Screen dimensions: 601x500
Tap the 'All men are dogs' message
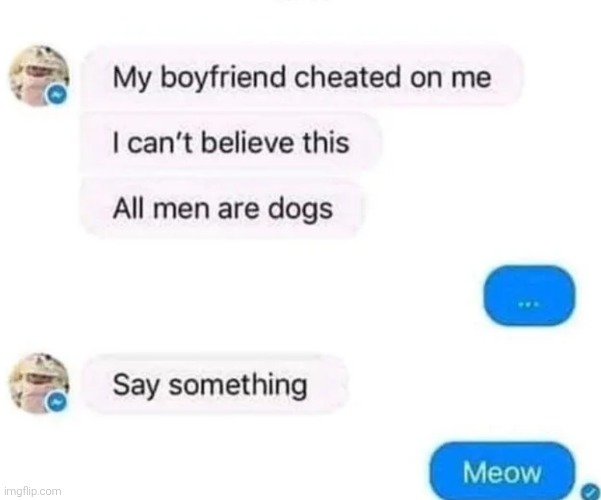tap(222, 209)
